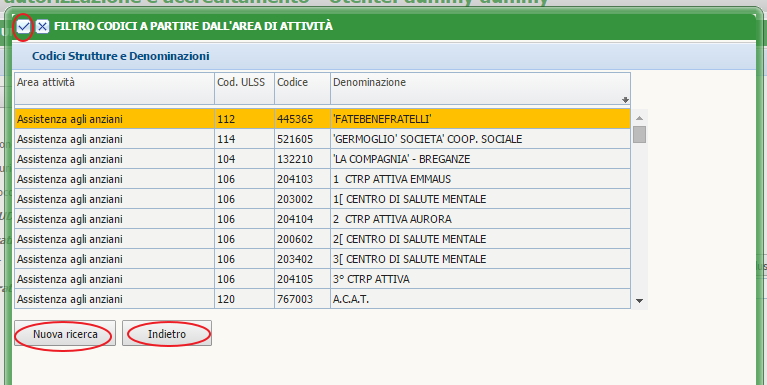
Task: Click code 200602 cell
Action: point(302,239)
